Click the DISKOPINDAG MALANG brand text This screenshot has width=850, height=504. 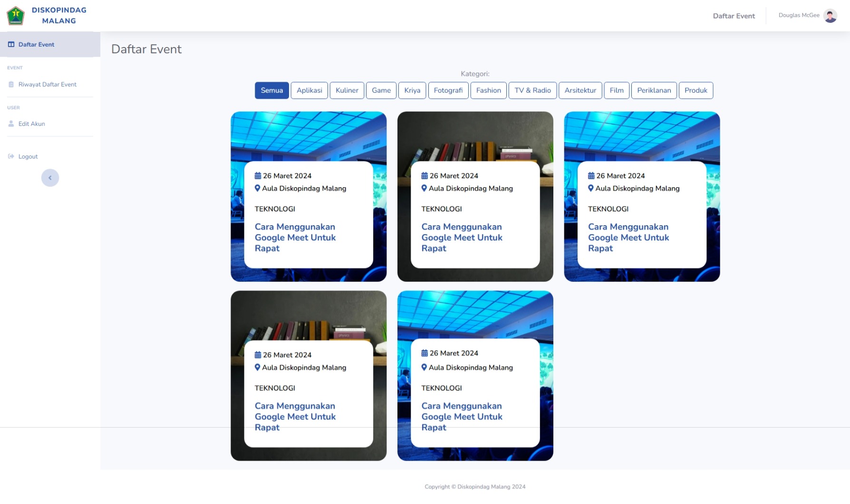(x=59, y=16)
